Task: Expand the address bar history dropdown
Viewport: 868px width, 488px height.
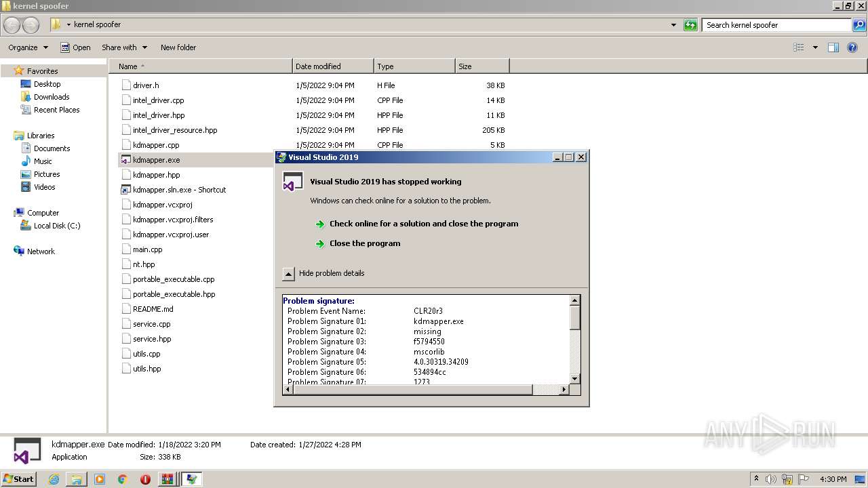Action: click(673, 25)
